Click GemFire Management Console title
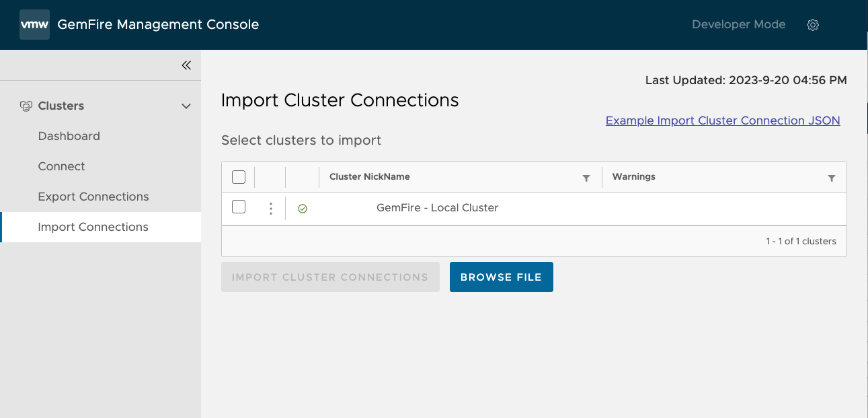This screenshot has height=418, width=868. [159, 24]
